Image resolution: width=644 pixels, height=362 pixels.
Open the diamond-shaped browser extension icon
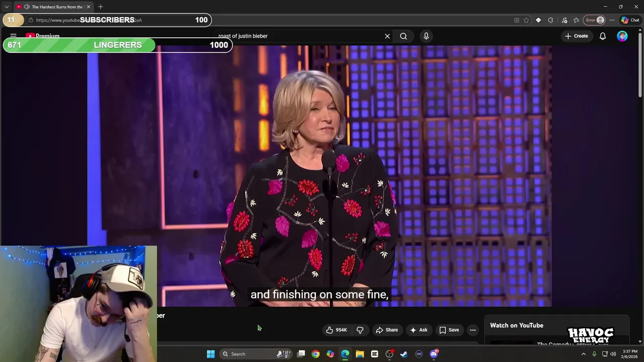[538, 20]
